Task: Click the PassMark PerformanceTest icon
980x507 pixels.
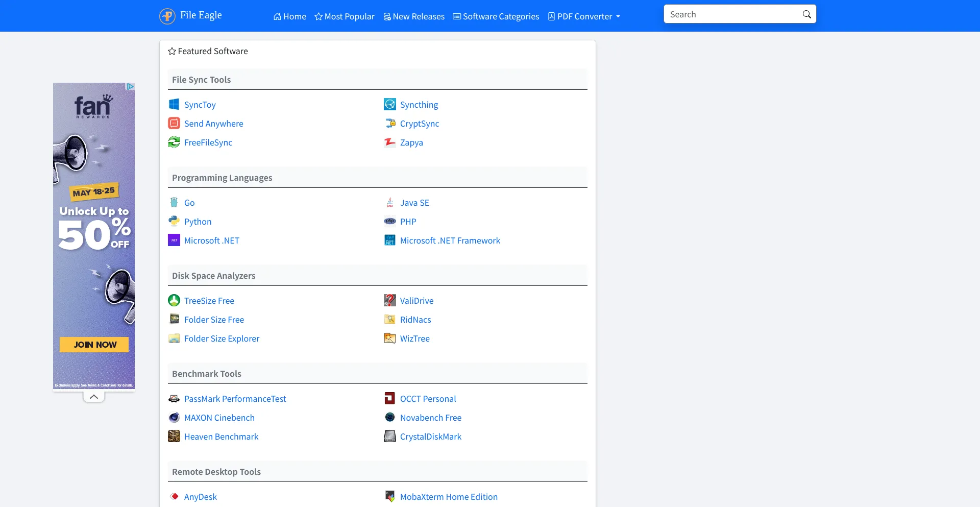Action: coord(174,398)
